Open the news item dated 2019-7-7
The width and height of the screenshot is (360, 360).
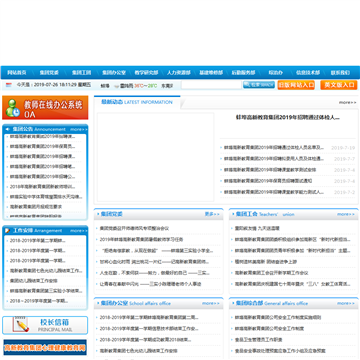274,159
